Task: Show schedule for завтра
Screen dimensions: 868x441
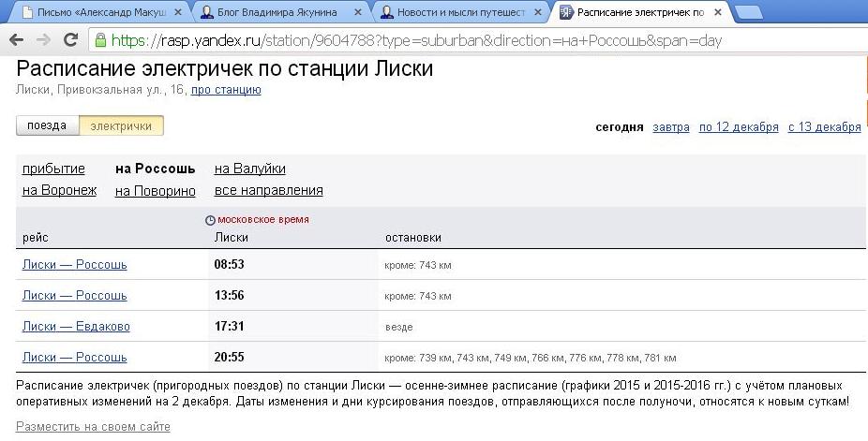Action: pyautogui.click(x=671, y=127)
